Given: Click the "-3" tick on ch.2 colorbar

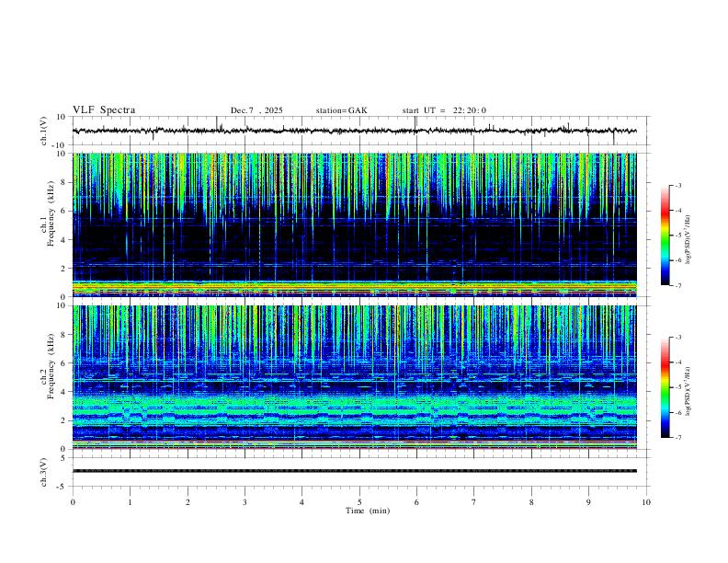Looking at the screenshot, I should click(x=677, y=338).
